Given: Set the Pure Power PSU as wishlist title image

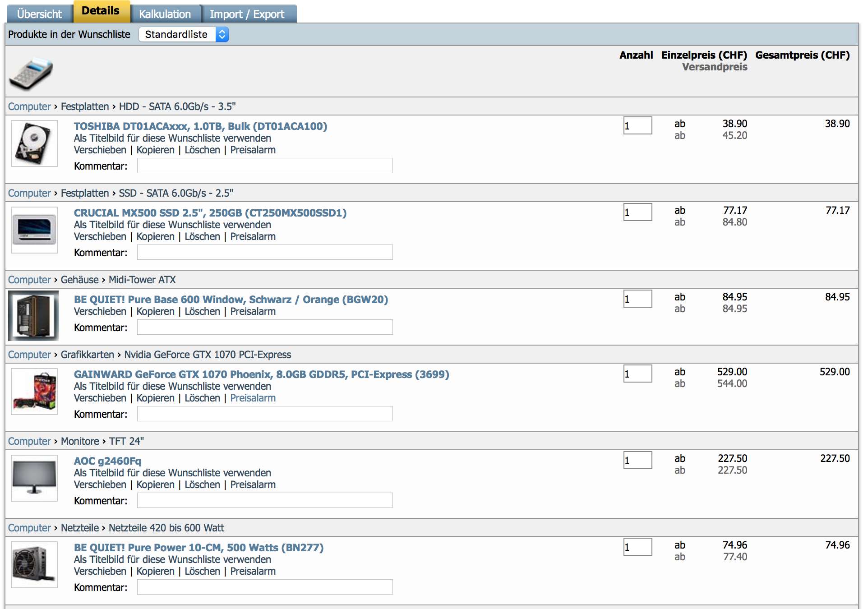Looking at the screenshot, I should pos(172,559).
